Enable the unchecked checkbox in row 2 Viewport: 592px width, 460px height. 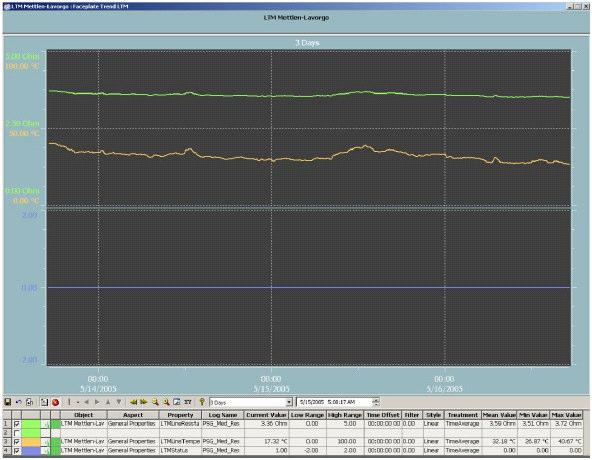tap(17, 433)
